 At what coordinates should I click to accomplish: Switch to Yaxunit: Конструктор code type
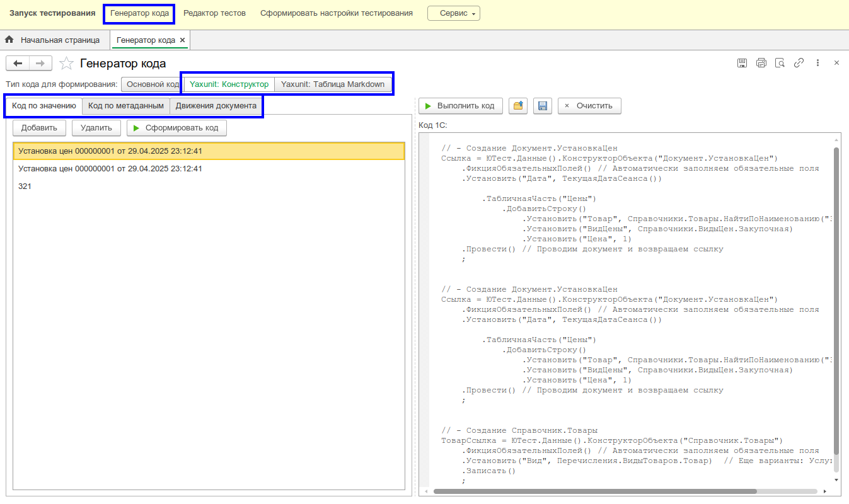click(x=228, y=84)
